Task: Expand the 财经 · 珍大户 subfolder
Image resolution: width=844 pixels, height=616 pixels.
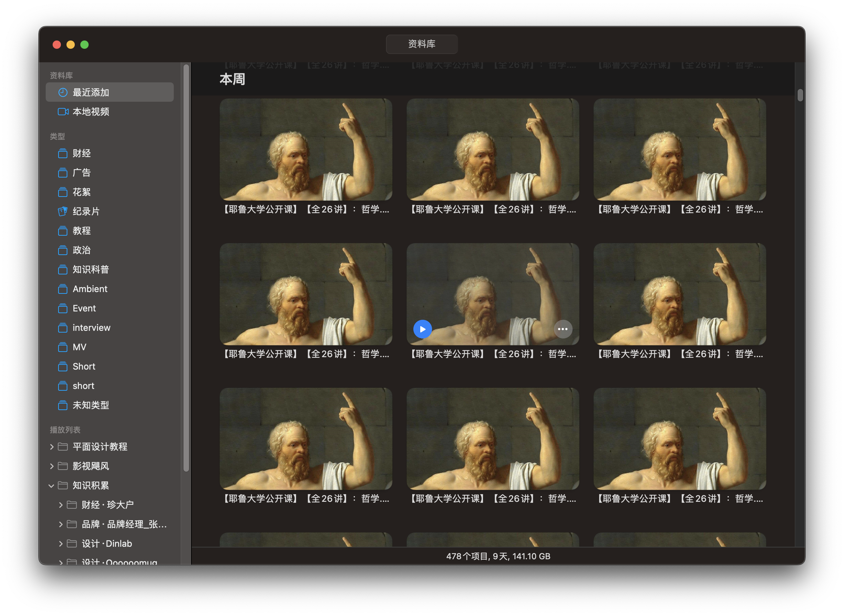Action: (61, 505)
